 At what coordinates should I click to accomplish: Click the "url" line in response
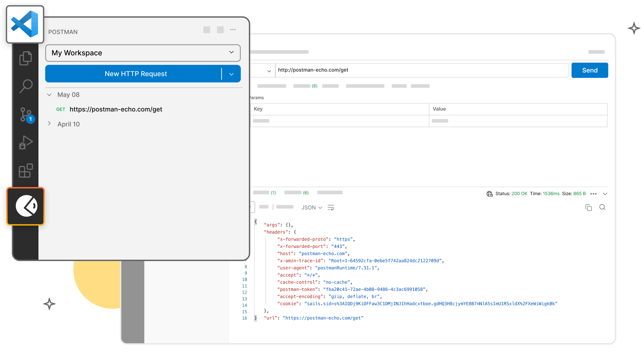[314, 318]
